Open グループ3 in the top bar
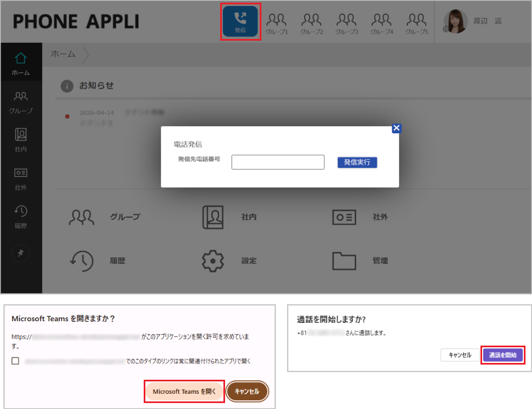 pyautogui.click(x=347, y=24)
